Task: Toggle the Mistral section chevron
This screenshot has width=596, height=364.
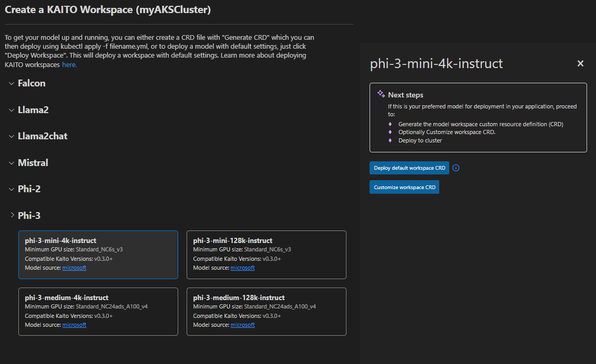Action: tap(12, 163)
